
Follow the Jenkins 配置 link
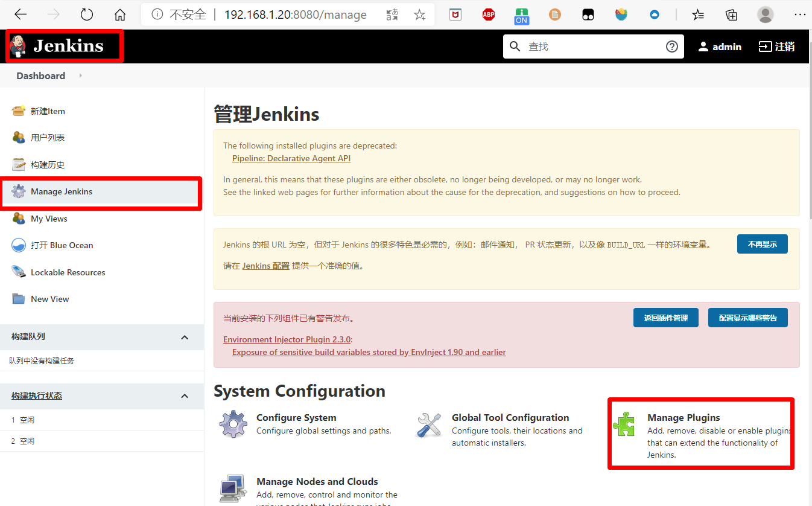[x=265, y=265]
